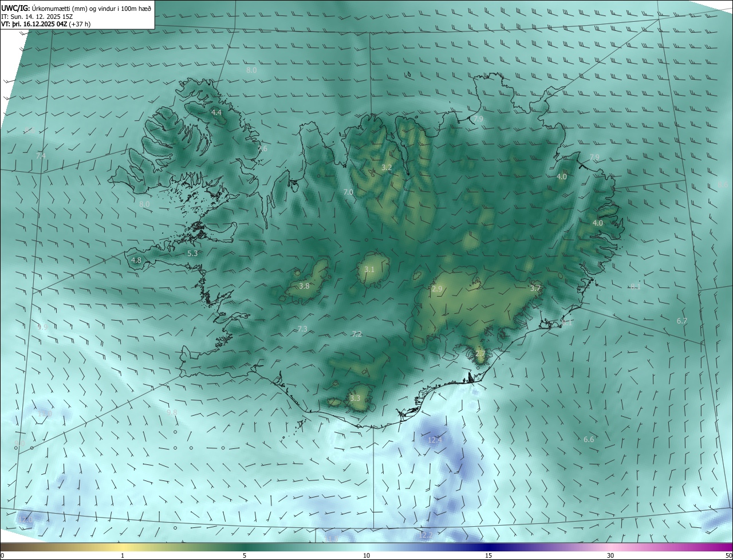Click the 7.2 value label
733x560 pixels.
(x=357, y=334)
